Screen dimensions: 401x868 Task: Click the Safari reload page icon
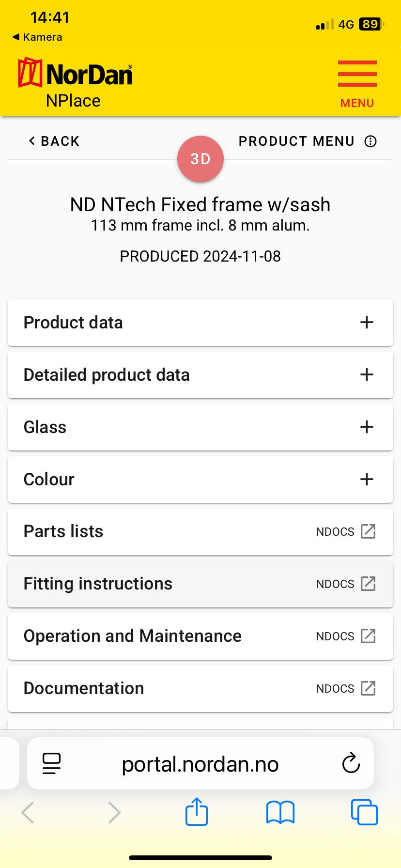coord(351,764)
